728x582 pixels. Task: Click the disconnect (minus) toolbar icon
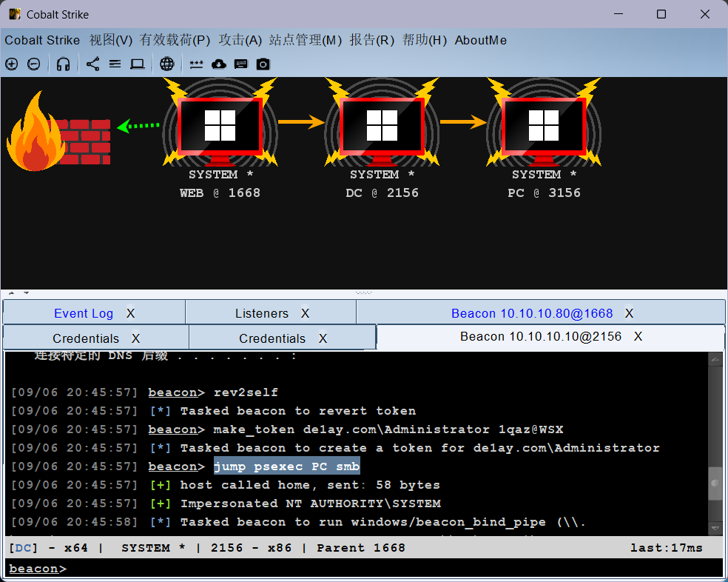click(x=34, y=64)
